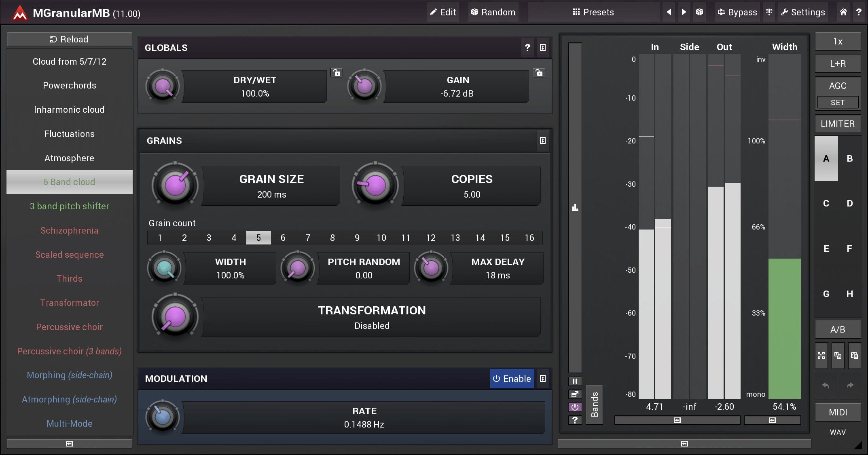
Task: Pause the meters
Action: pyautogui.click(x=575, y=381)
